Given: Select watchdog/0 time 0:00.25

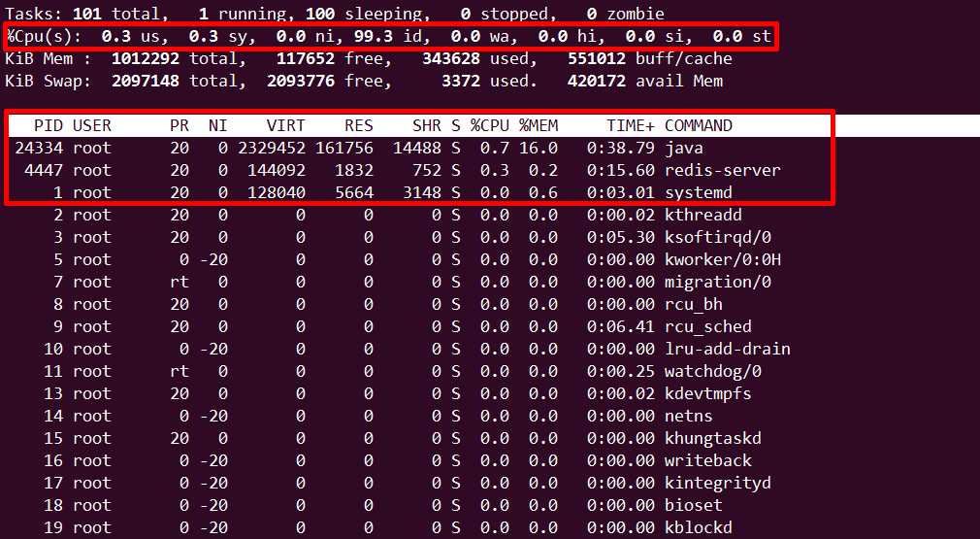Looking at the screenshot, I should (x=621, y=371).
